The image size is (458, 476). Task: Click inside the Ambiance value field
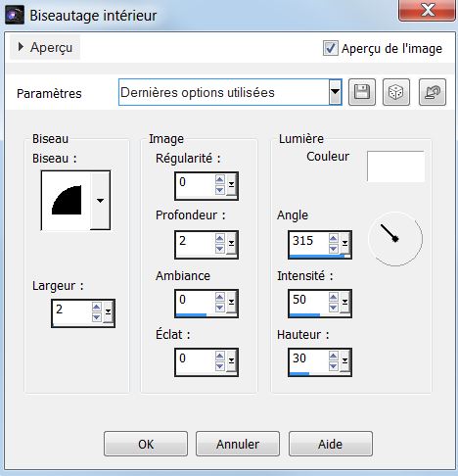click(x=195, y=301)
